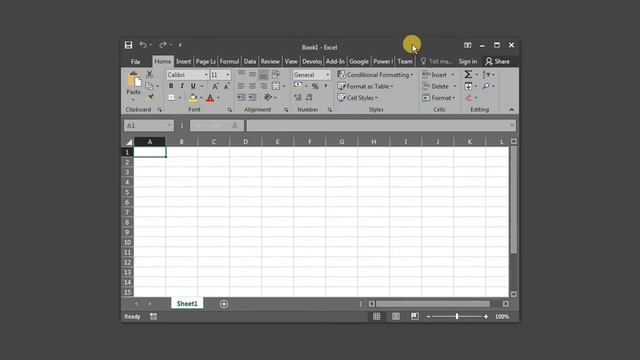Switch to Normal view in status bar
Screen dimensions: 640x360
[x=377, y=316]
